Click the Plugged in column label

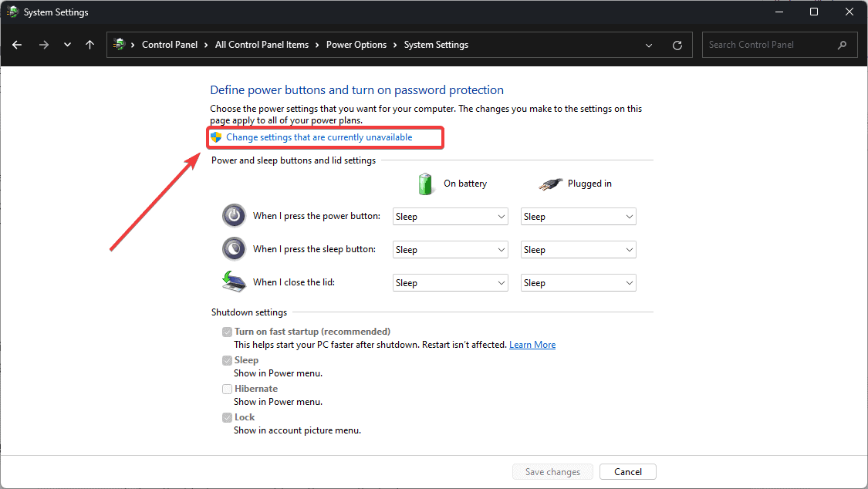pos(589,184)
